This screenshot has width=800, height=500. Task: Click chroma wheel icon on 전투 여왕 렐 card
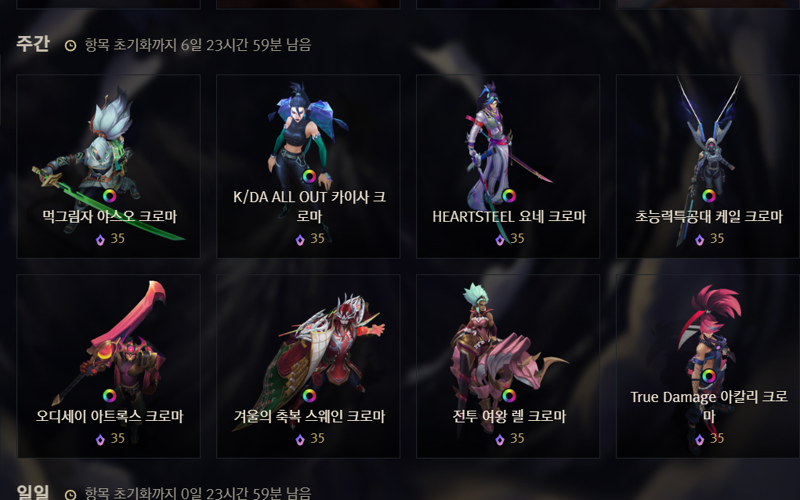[509, 396]
